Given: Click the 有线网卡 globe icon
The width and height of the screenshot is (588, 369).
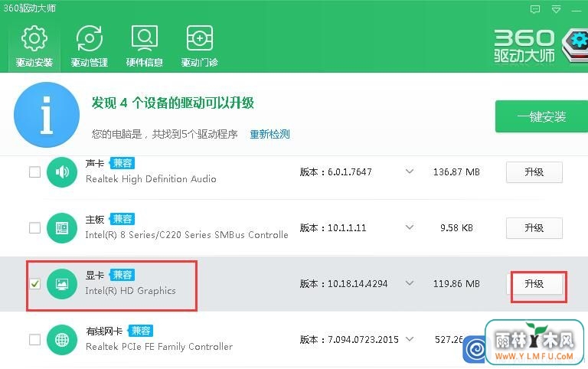Looking at the screenshot, I should (62, 340).
